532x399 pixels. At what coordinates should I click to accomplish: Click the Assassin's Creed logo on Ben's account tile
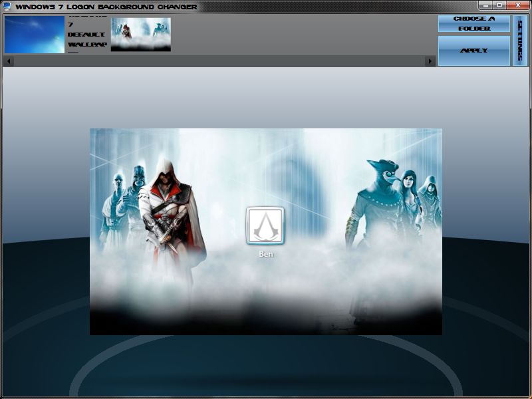tap(265, 226)
